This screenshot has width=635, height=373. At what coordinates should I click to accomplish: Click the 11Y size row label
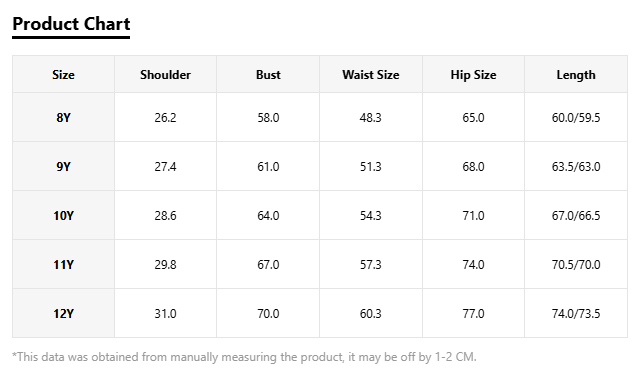pos(64,264)
